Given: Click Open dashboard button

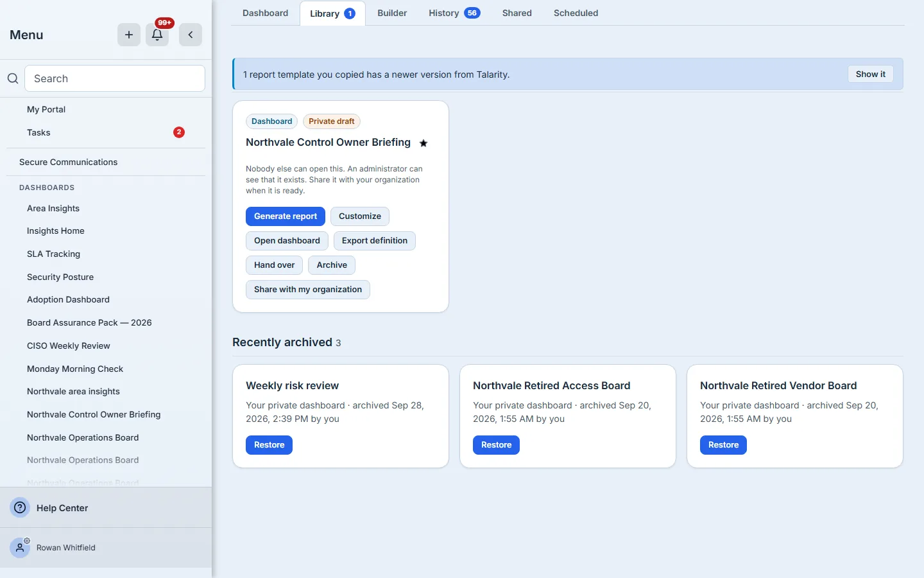Looking at the screenshot, I should tap(287, 241).
